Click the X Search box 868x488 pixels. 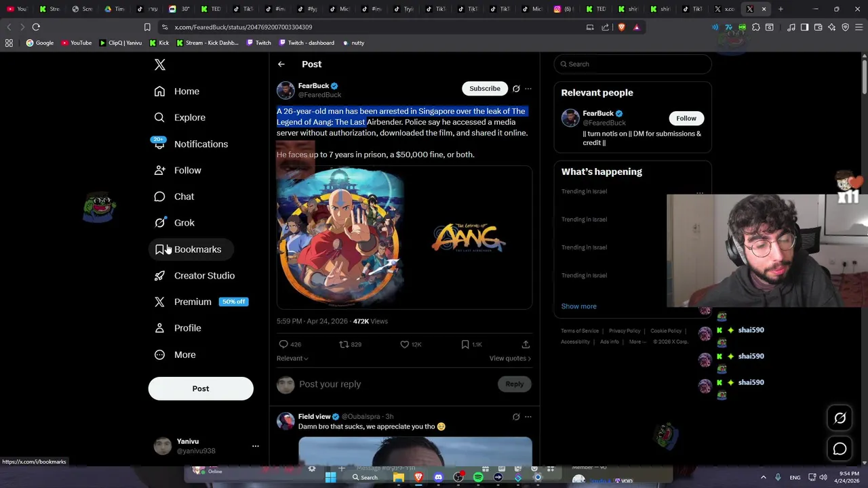tap(633, 64)
